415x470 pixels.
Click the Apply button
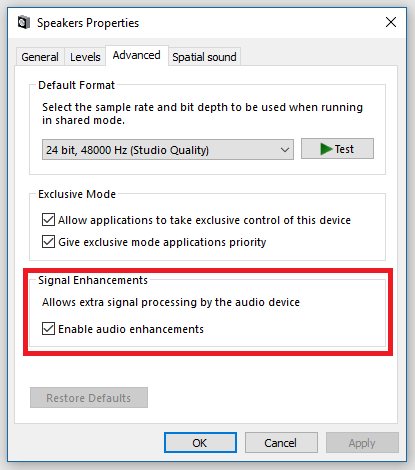coord(362,443)
